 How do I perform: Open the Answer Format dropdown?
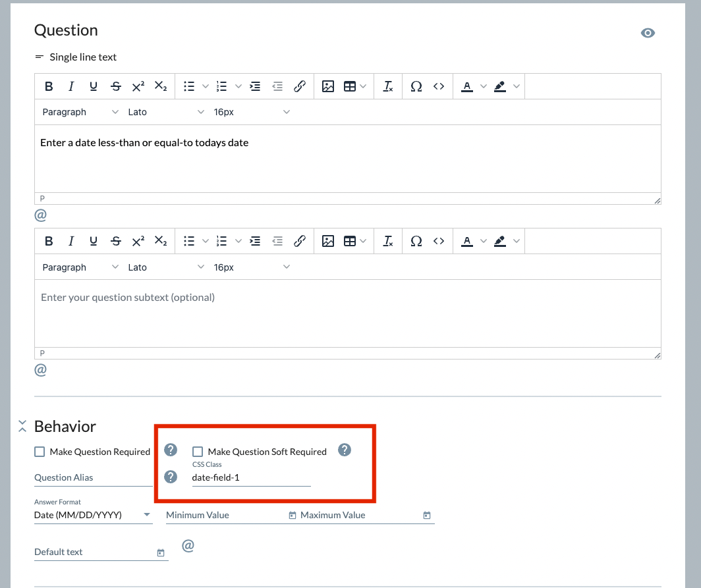pyautogui.click(x=93, y=515)
